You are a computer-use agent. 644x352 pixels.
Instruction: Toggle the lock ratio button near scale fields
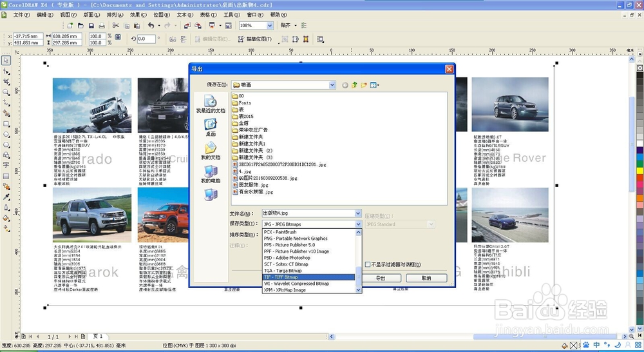coord(118,37)
